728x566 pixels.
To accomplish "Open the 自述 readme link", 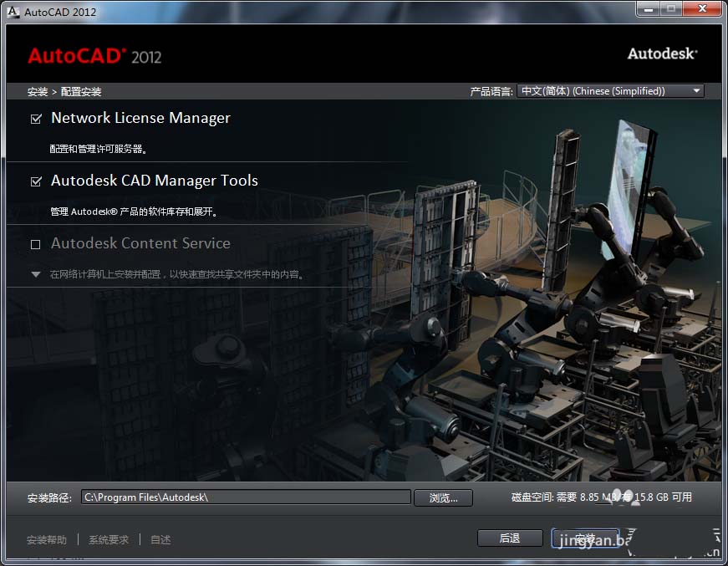I will coord(160,540).
